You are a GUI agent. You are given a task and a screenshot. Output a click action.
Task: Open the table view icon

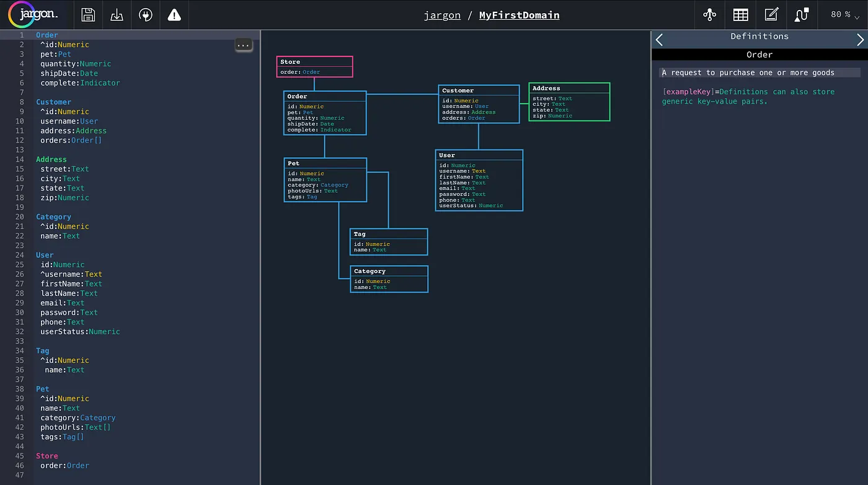click(740, 14)
